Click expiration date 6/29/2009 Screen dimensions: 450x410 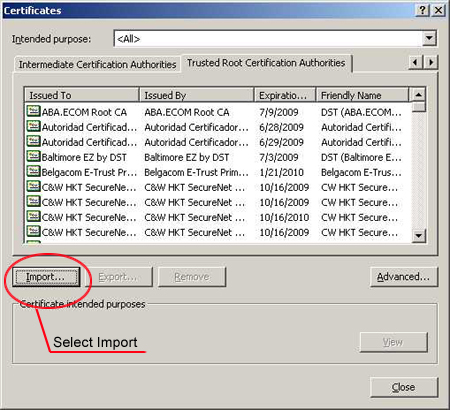click(x=281, y=142)
